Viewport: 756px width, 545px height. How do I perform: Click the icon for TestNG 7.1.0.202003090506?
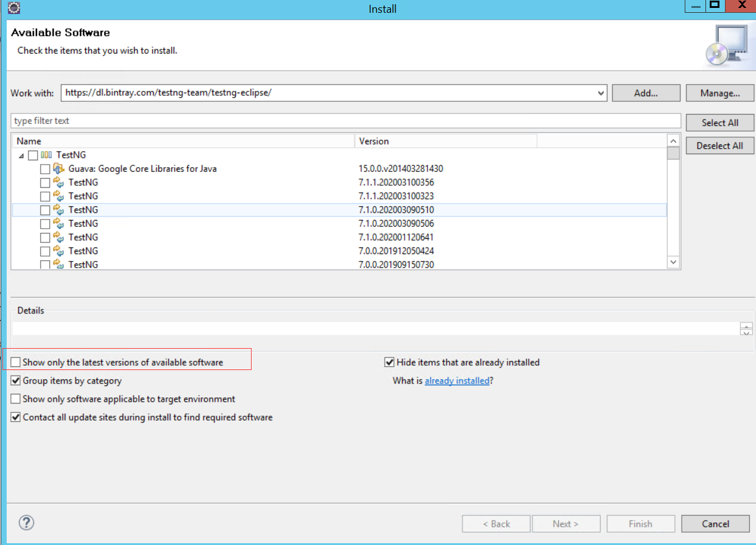click(x=58, y=223)
